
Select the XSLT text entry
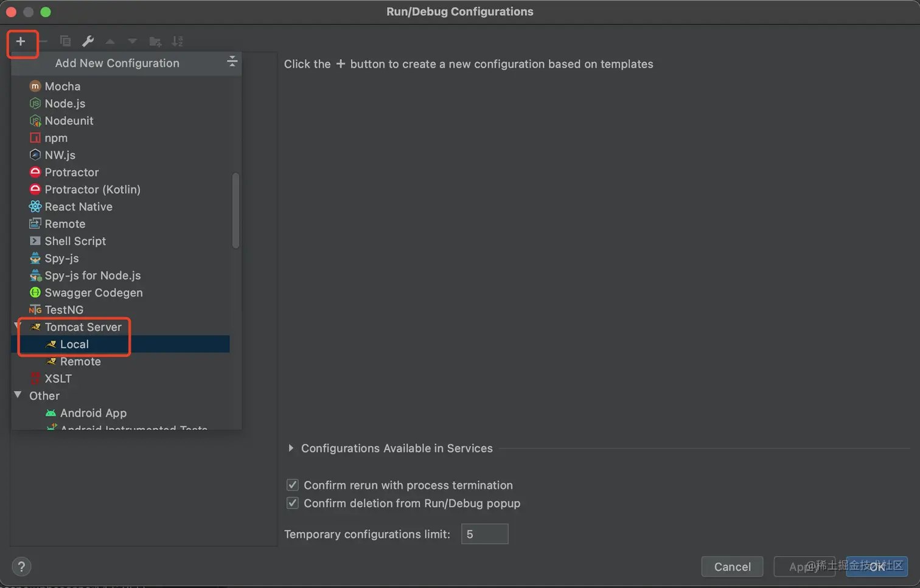pos(58,379)
